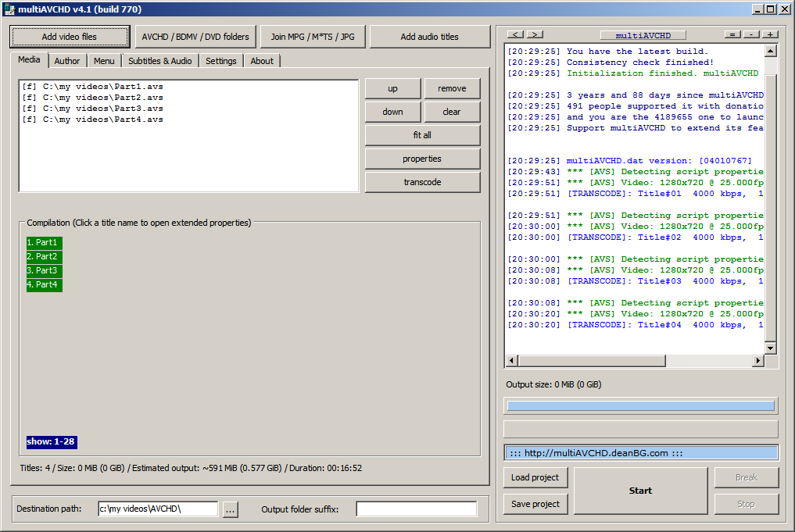Click the equals button above the log
This screenshot has height=532, width=795.
[x=732, y=34]
